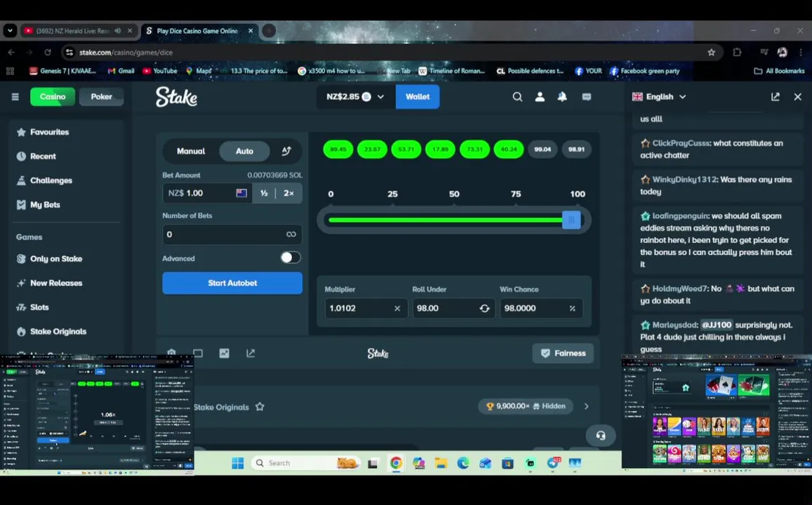The height and width of the screenshot is (505, 812).
Task: Select Auto betting mode
Action: [244, 151]
